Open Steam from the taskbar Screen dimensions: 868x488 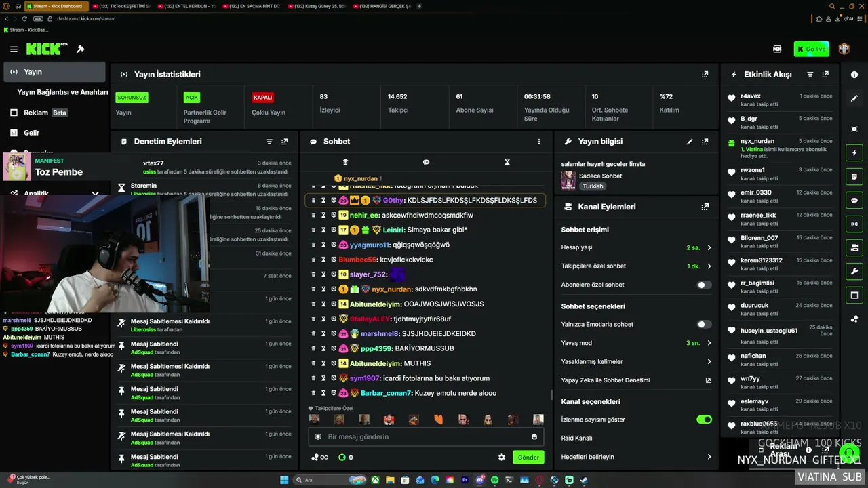click(x=584, y=480)
